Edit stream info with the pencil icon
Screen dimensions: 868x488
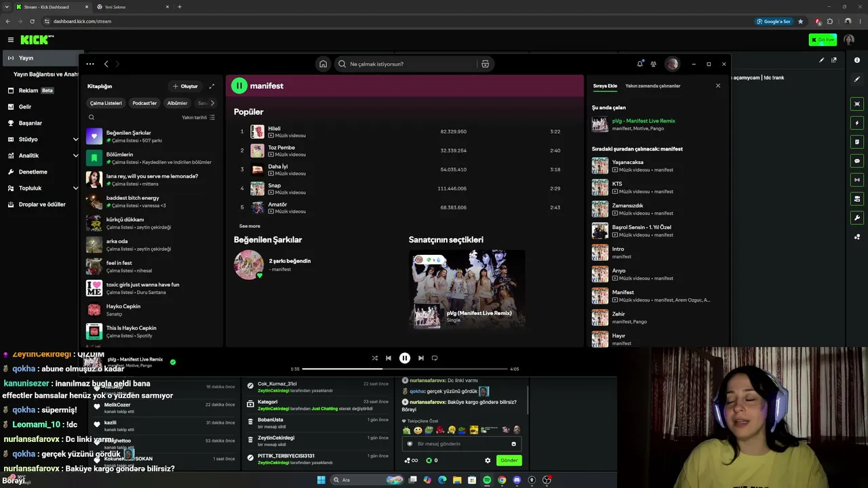pos(822,60)
